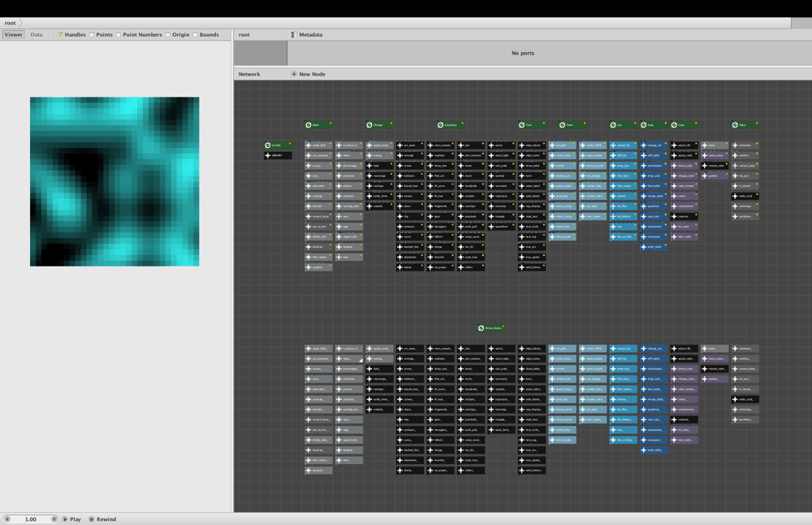
Task: Select the upper group's waveform node
Action: click(501, 227)
